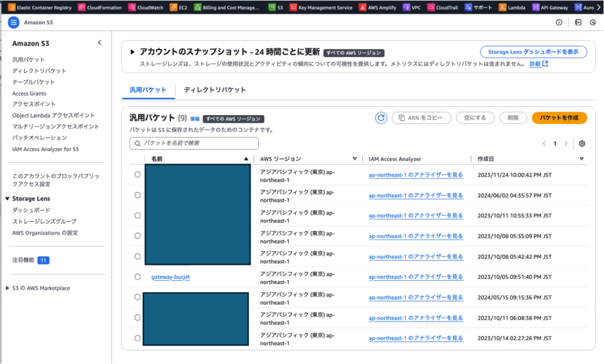Viewport: 604px width, 364px height.
Task: Open アクセスポイント in side navigation
Action: (x=34, y=104)
